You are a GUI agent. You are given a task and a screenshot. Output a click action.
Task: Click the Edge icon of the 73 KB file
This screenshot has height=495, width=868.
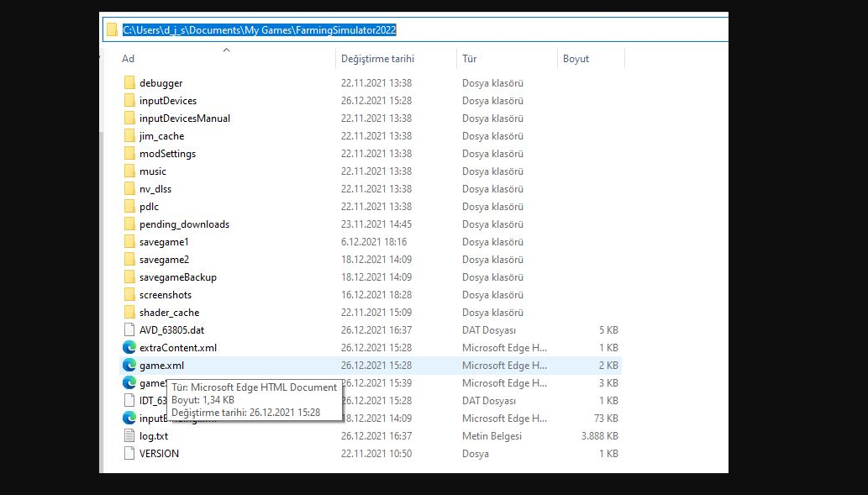point(129,418)
